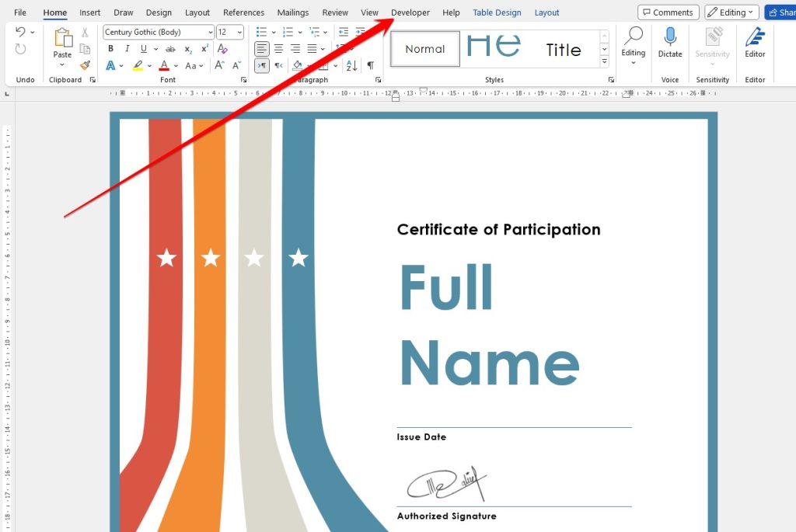Click the paragraph shading bucket icon
Screen dimensions: 796x532
[x=298, y=65]
